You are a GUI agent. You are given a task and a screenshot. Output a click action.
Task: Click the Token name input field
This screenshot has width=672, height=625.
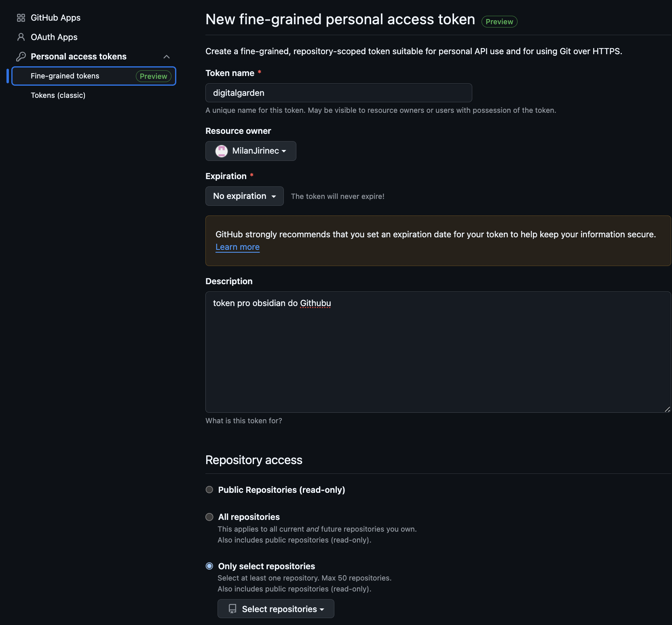click(x=339, y=93)
